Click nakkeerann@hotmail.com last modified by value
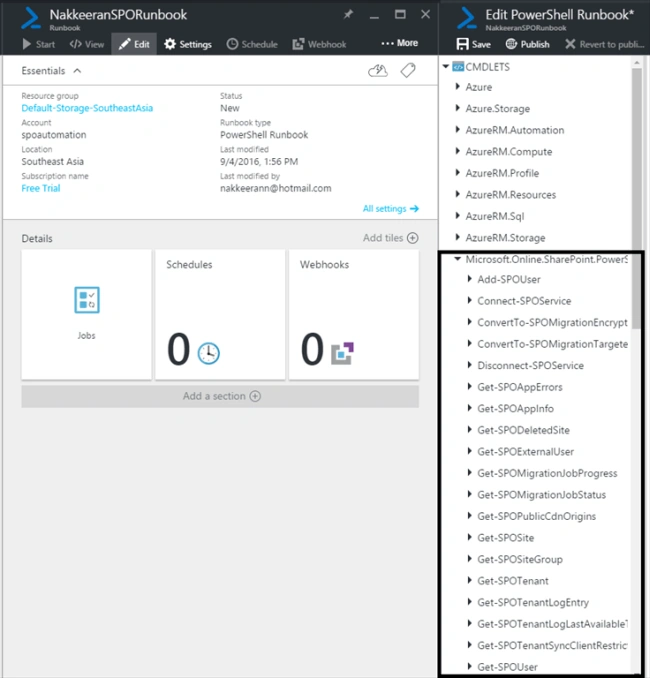The image size is (650, 678). coord(275,188)
